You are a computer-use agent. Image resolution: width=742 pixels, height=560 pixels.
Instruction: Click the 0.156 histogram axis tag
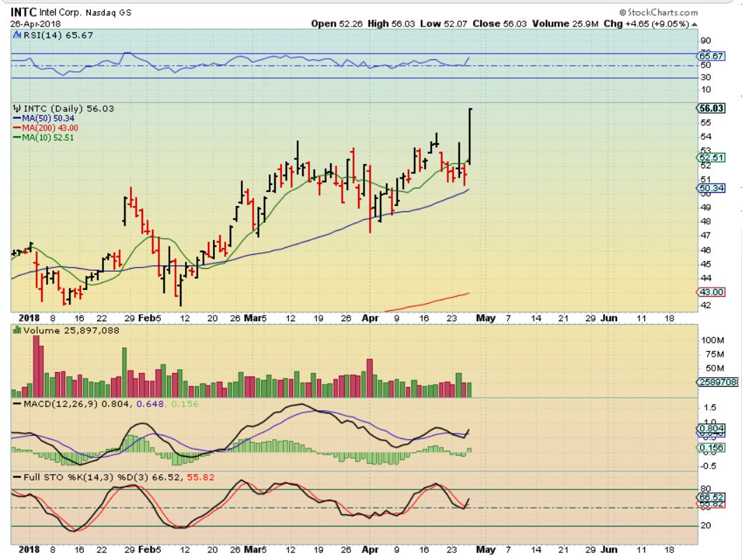point(711,448)
